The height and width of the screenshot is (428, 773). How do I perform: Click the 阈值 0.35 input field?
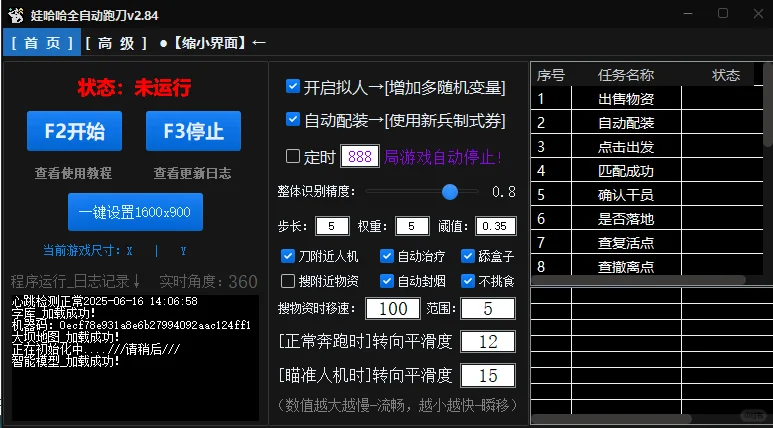tap(495, 226)
